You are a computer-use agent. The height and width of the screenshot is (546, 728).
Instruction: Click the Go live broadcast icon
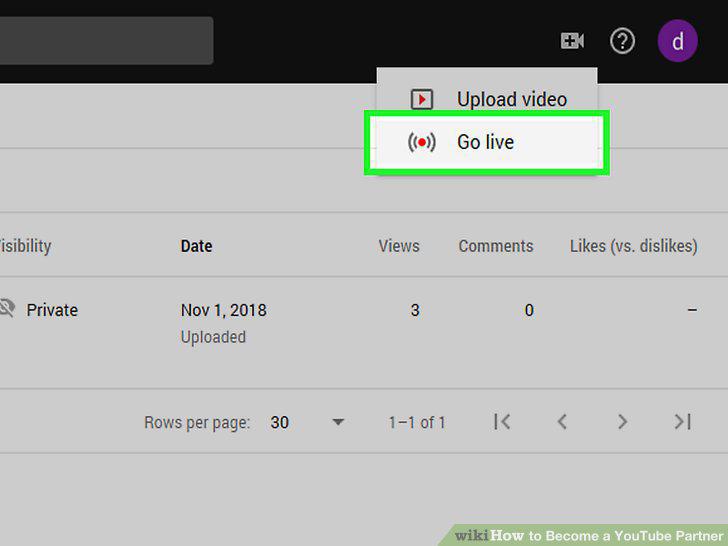422,142
